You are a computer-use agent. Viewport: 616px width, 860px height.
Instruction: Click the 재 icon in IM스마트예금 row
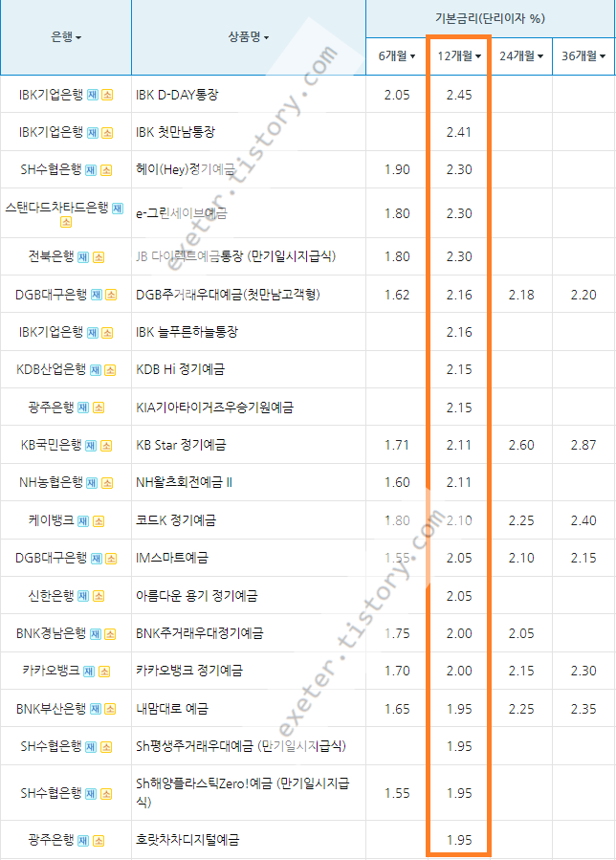96,559
